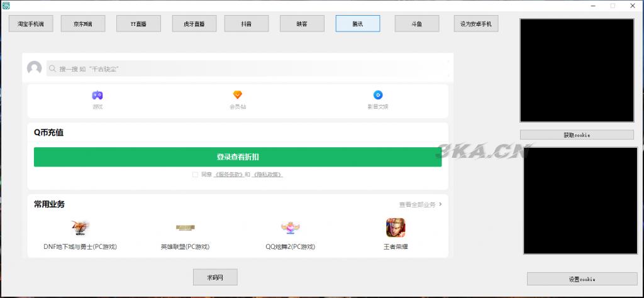Viewport: 644px width, 298px height.
Task: Open the 《服务条款》 link
Action: (230, 174)
